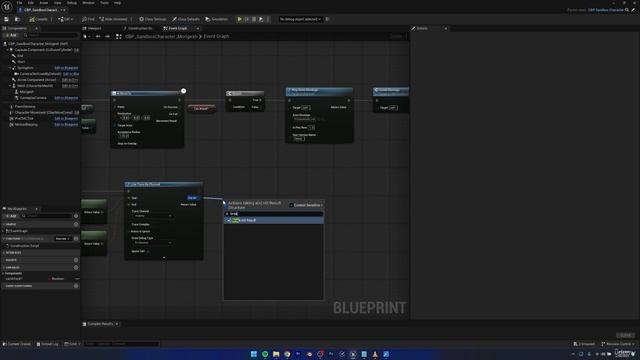Select the Construction Script function
This screenshot has width=640, height=360.
(x=23, y=246)
